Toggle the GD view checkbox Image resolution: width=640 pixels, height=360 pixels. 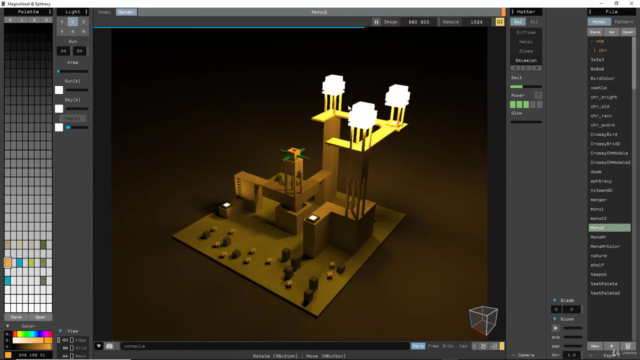[58, 340]
